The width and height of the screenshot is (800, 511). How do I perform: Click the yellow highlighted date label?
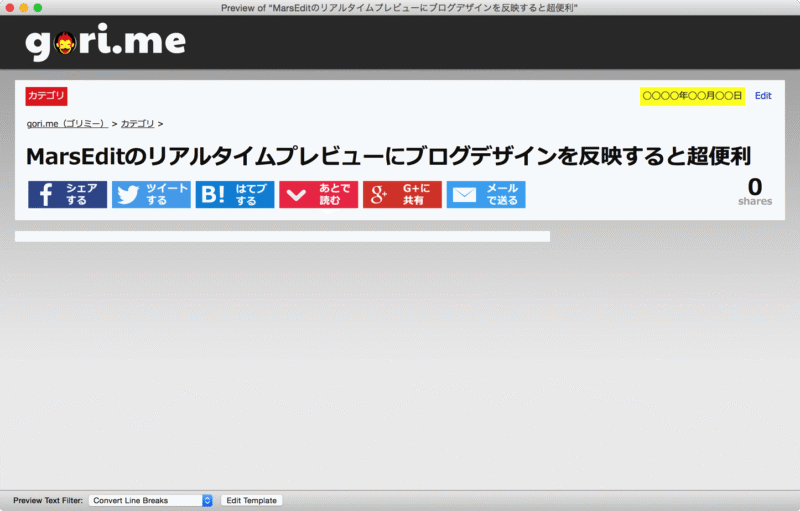pos(692,96)
